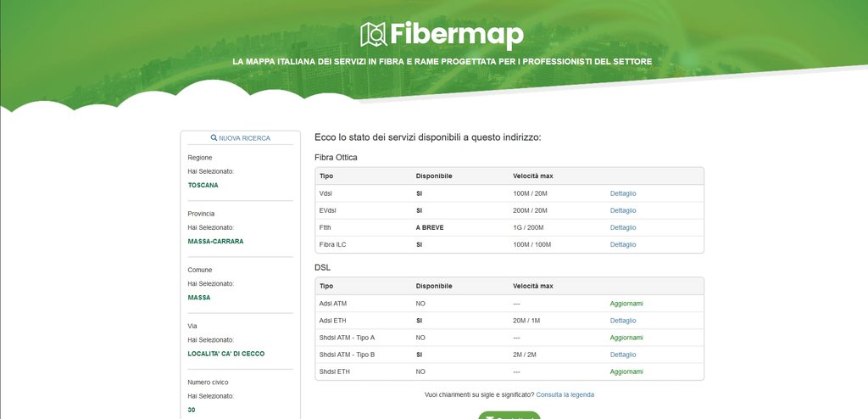Click the DSL section heading

(x=322, y=268)
